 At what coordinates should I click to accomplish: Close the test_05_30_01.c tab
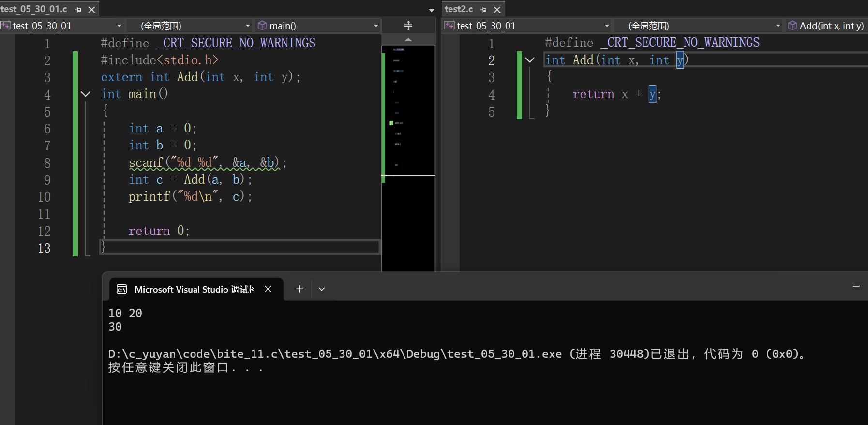click(91, 9)
